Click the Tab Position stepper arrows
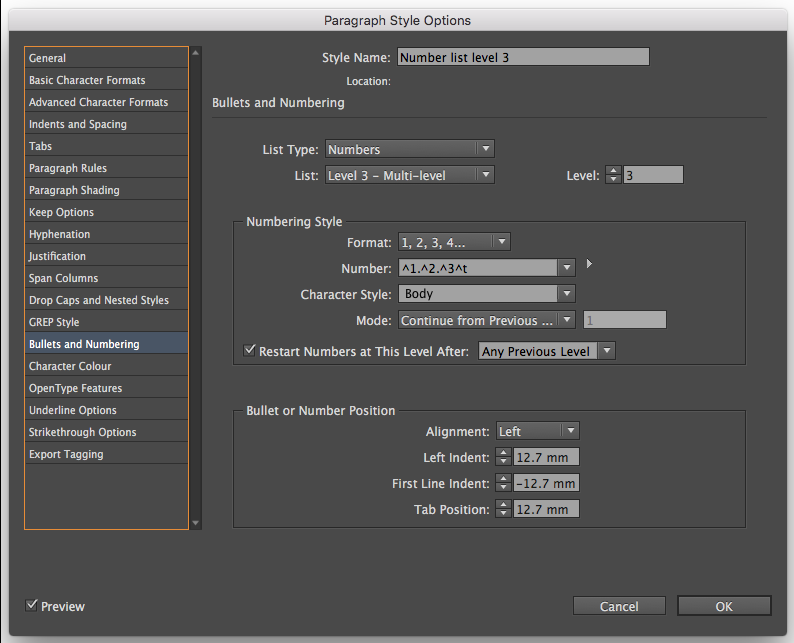This screenshot has height=643, width=794. (505, 509)
